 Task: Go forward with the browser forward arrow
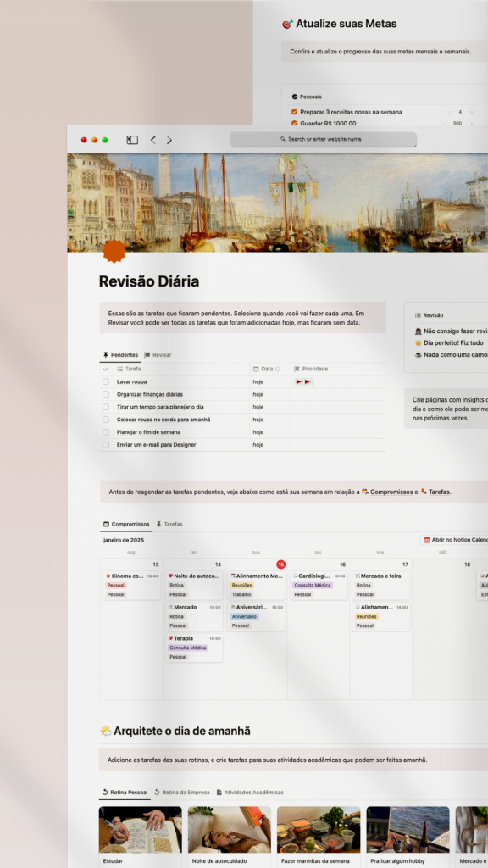point(169,140)
